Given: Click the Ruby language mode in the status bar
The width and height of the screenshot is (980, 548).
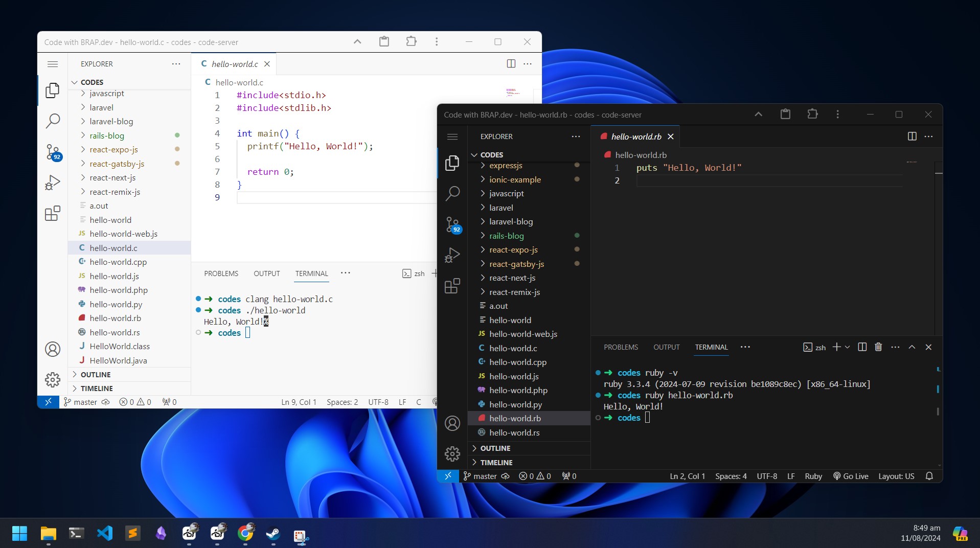Looking at the screenshot, I should pyautogui.click(x=813, y=476).
